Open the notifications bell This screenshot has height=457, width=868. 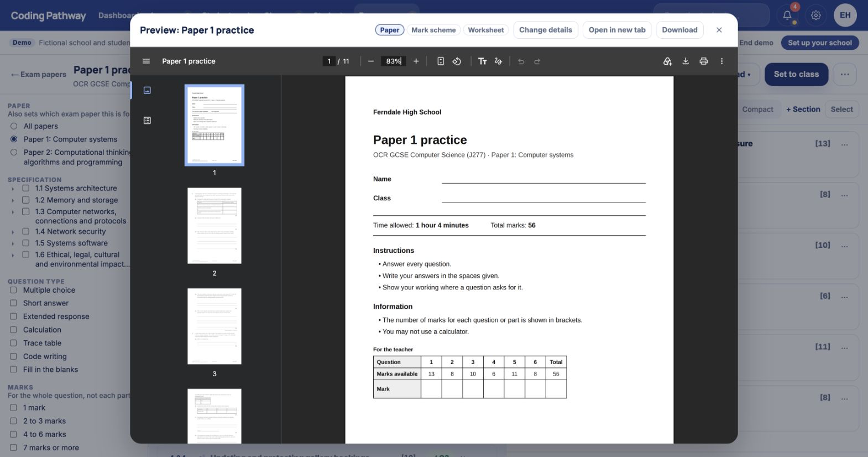click(x=787, y=15)
